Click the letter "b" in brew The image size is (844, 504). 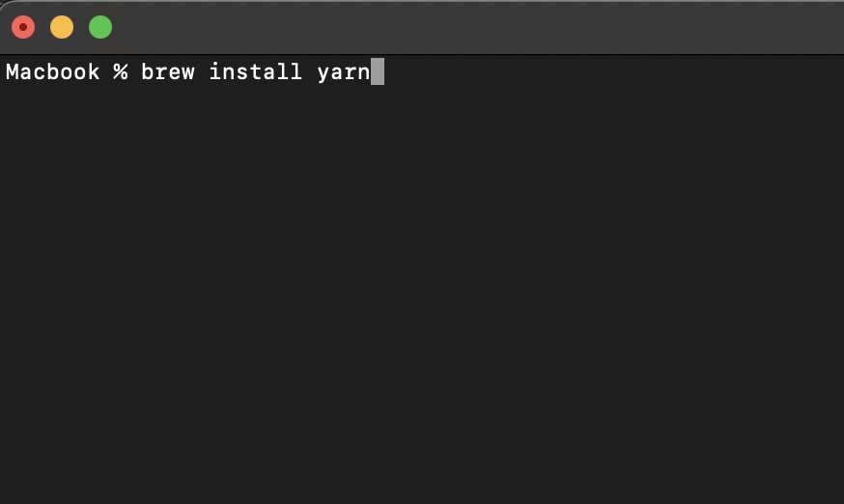tap(148, 72)
